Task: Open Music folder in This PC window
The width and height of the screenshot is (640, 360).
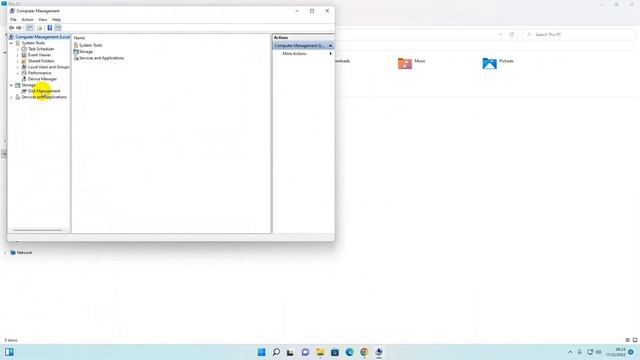Action: pos(411,63)
